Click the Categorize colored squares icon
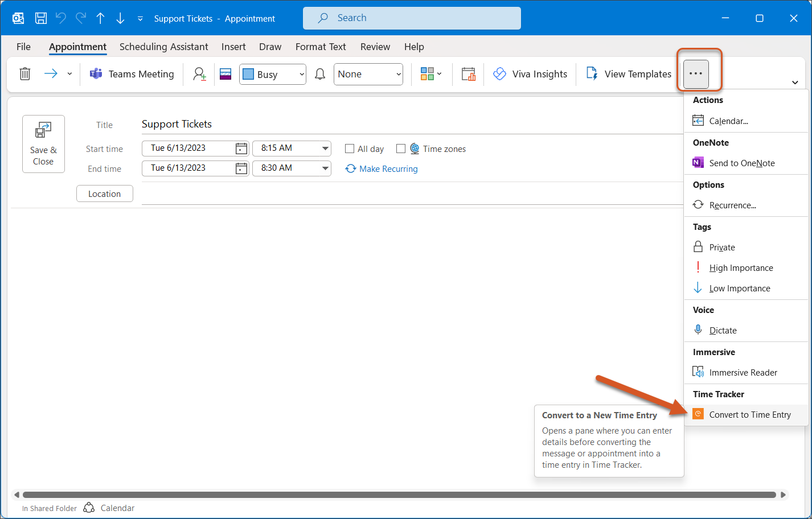Image resolution: width=812 pixels, height=519 pixels. tap(427, 74)
